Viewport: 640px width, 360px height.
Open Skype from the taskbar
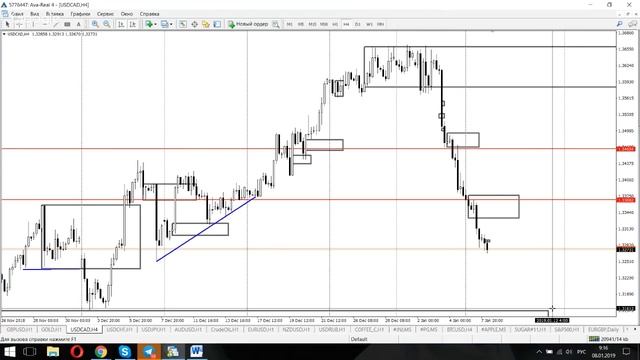(x=124, y=351)
